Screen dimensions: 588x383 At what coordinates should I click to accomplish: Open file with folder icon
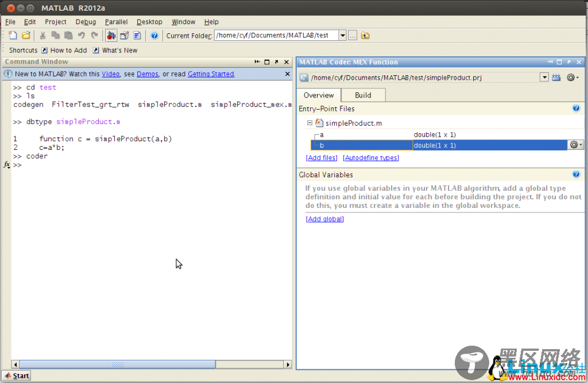26,36
